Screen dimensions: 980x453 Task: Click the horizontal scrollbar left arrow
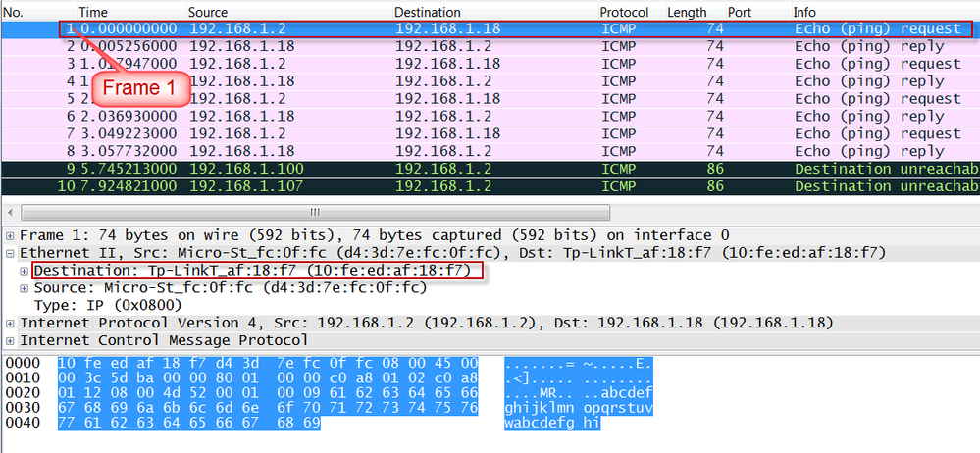click(11, 213)
